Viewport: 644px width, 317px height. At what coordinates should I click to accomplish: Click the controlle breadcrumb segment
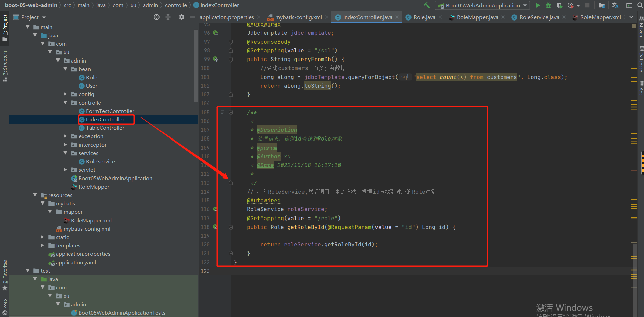176,5
